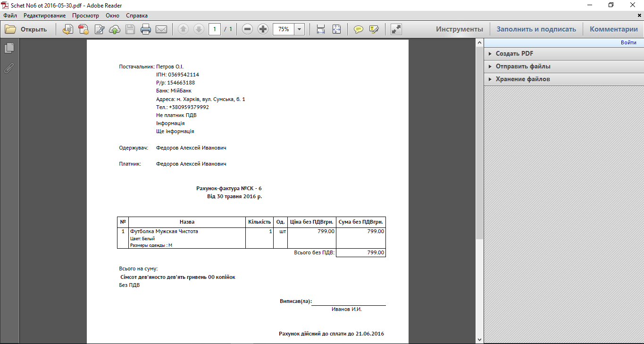644x344 pixels.
Task: Click the zoom out minus icon
Action: pos(247,29)
